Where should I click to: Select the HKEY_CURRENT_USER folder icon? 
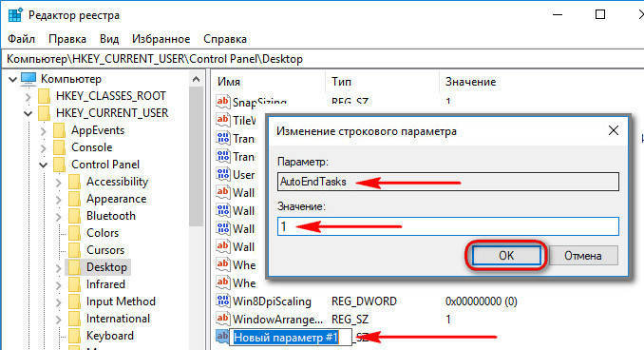(x=44, y=113)
